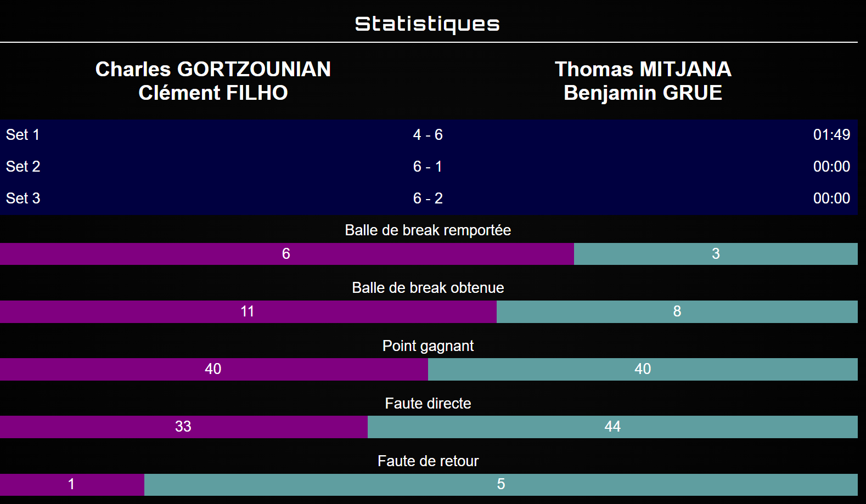The image size is (866, 504).
Task: Click the 6 - 2 set score
Action: coord(428,199)
